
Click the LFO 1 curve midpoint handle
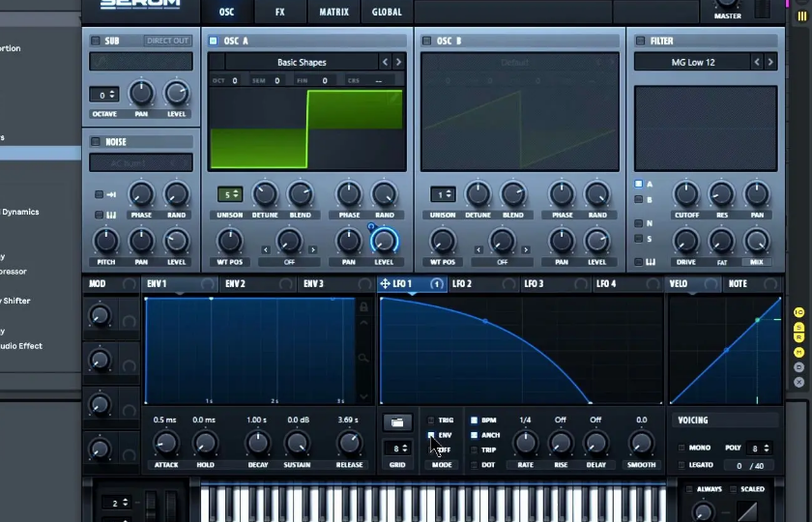click(x=484, y=321)
